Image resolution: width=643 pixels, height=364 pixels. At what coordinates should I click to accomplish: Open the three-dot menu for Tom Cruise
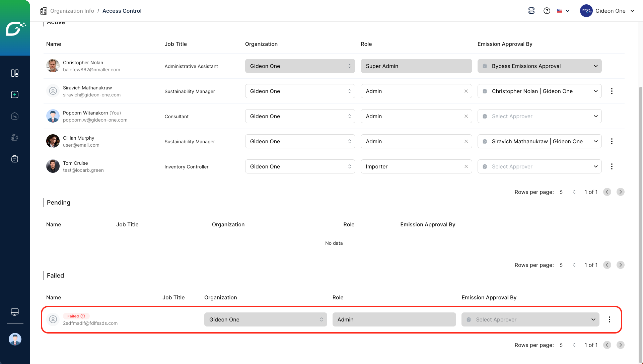click(x=612, y=166)
